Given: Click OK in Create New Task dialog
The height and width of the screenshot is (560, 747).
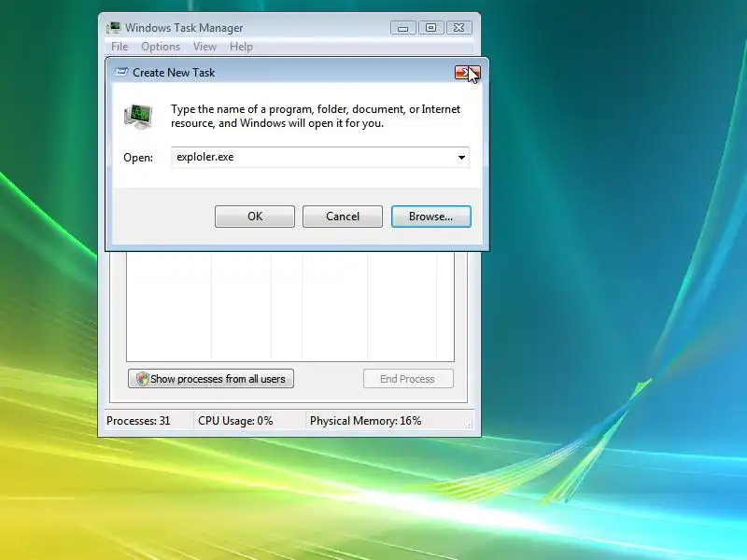Looking at the screenshot, I should point(254,217).
